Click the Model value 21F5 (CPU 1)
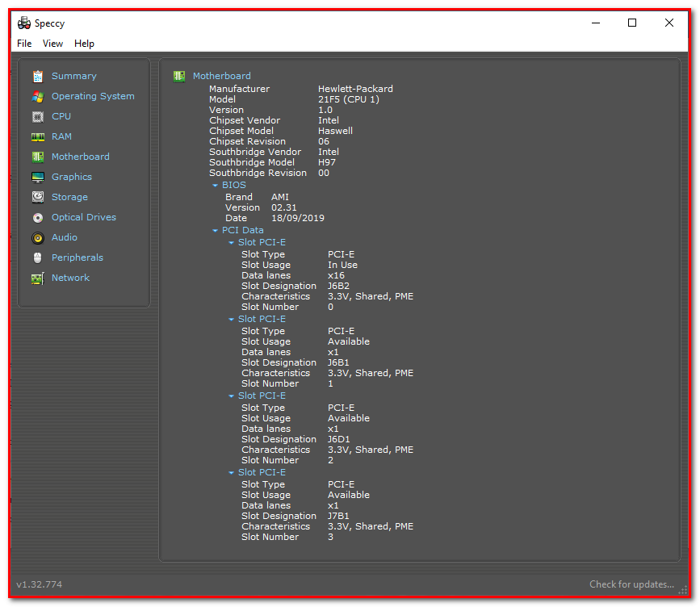The width and height of the screenshot is (700, 607). pyautogui.click(x=349, y=99)
